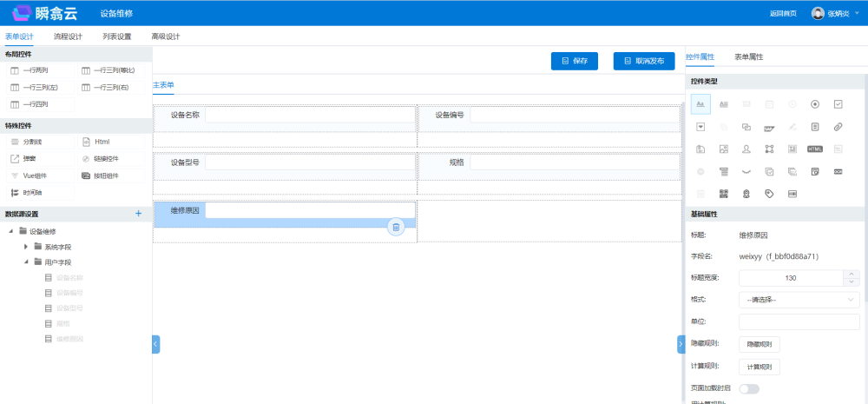Select the HTML control type icon
The image size is (868, 404).
(x=815, y=149)
